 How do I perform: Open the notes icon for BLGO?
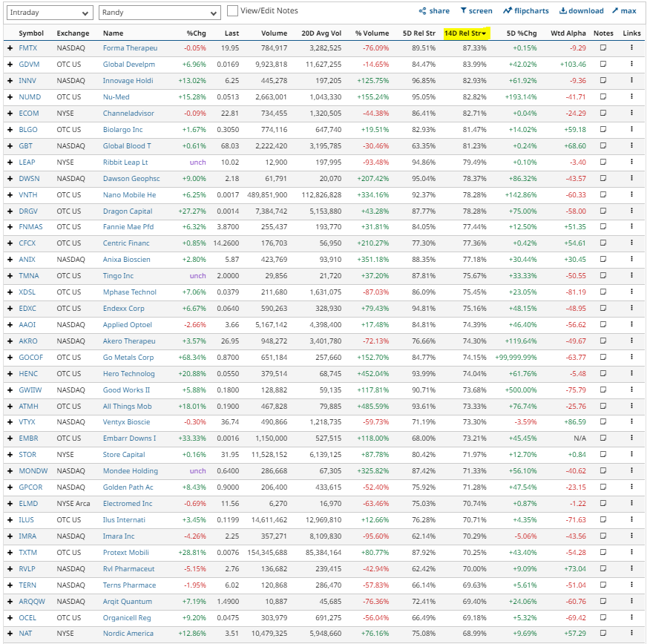coord(602,129)
